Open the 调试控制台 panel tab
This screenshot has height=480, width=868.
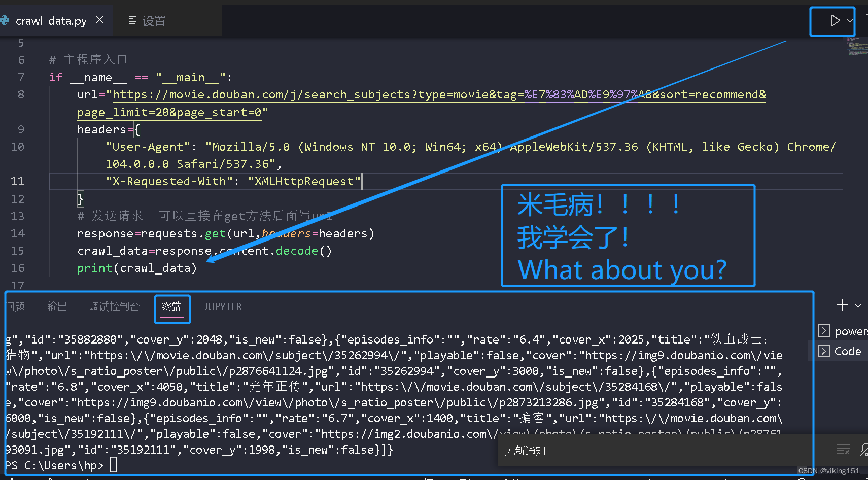pyautogui.click(x=114, y=306)
